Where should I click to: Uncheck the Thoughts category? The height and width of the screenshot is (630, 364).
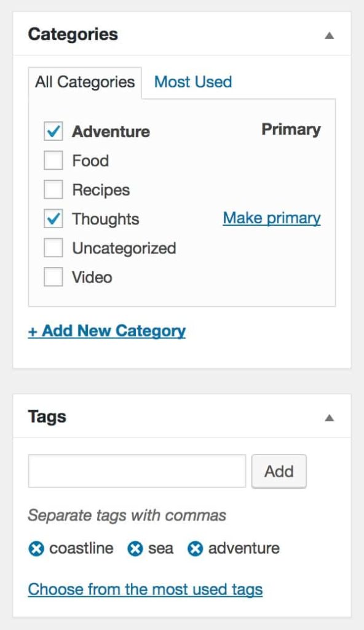53,219
